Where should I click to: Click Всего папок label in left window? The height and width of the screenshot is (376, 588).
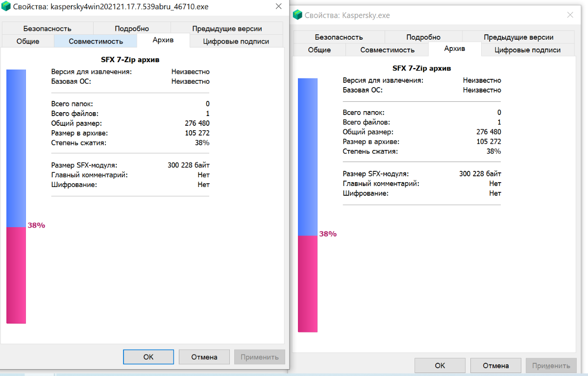point(72,103)
